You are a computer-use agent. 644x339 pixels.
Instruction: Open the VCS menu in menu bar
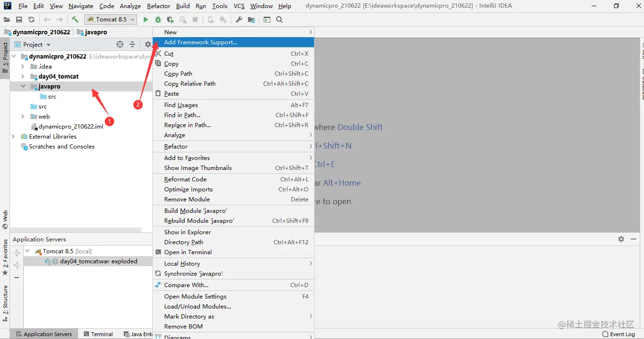239,6
